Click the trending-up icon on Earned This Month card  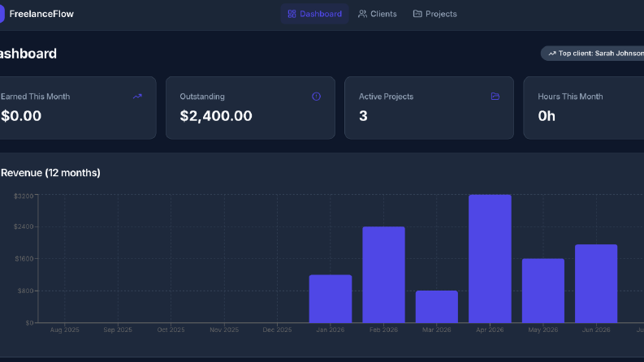(137, 97)
